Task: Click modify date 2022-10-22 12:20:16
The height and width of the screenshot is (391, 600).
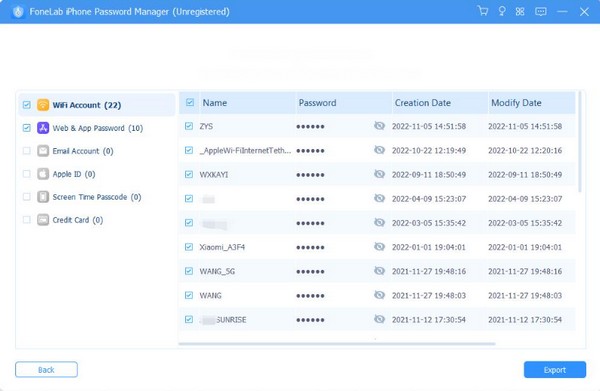Action: pyautogui.click(x=525, y=150)
